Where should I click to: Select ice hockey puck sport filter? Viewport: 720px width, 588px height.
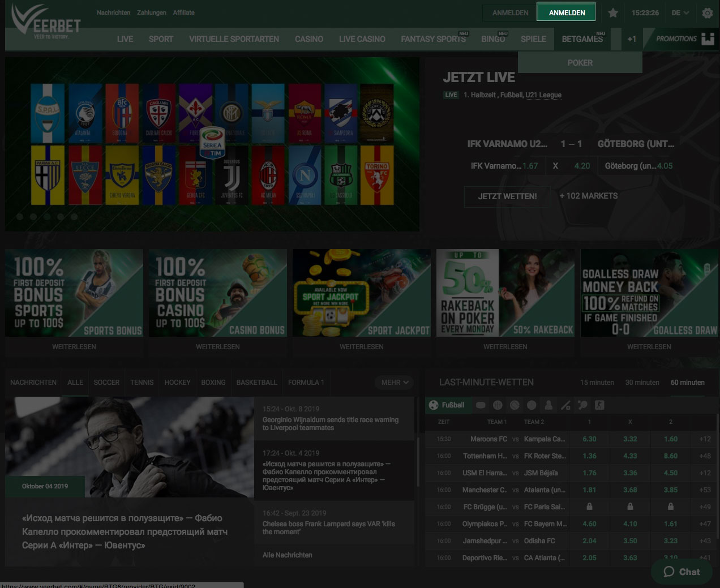click(x=481, y=405)
